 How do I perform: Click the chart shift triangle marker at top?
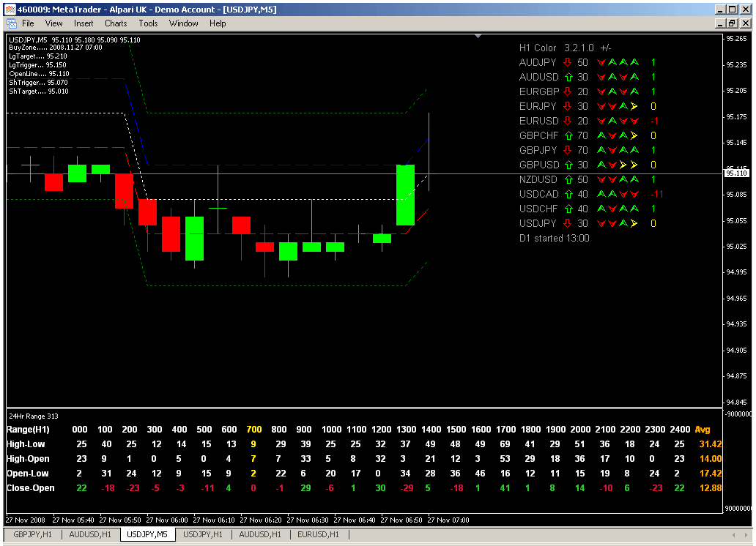tap(478, 36)
